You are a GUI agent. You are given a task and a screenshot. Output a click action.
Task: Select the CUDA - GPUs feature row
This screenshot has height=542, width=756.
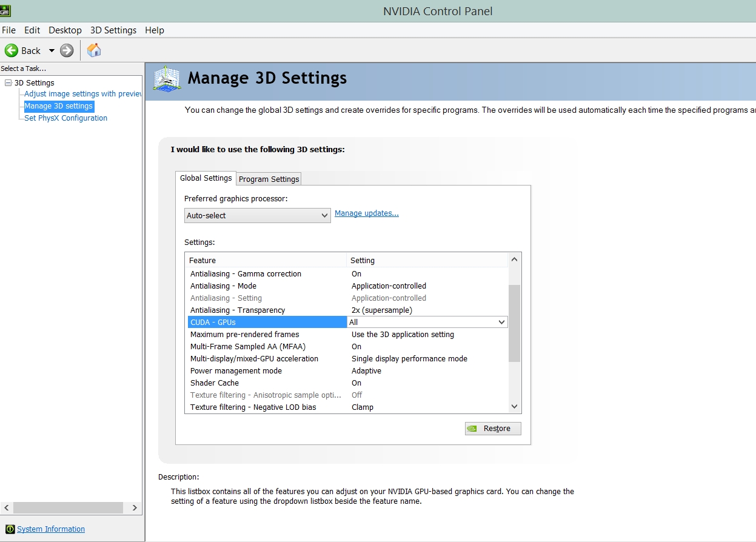click(267, 322)
